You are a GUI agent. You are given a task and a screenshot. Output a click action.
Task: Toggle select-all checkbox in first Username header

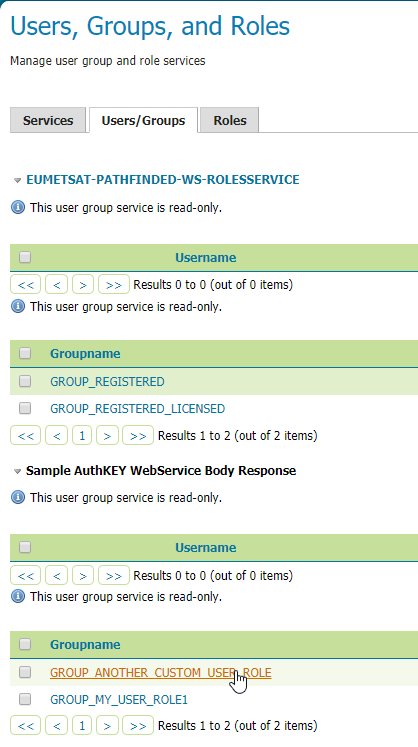pyautogui.click(x=25, y=257)
